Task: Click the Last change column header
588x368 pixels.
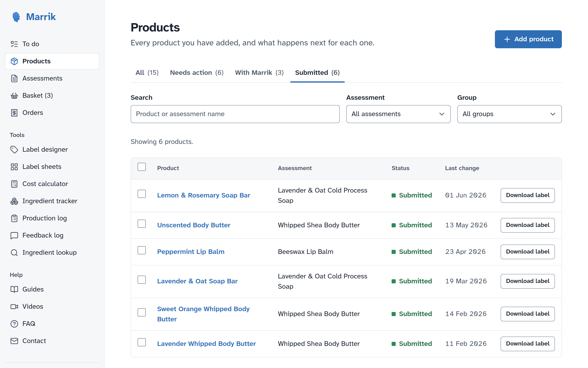Action: click(462, 168)
